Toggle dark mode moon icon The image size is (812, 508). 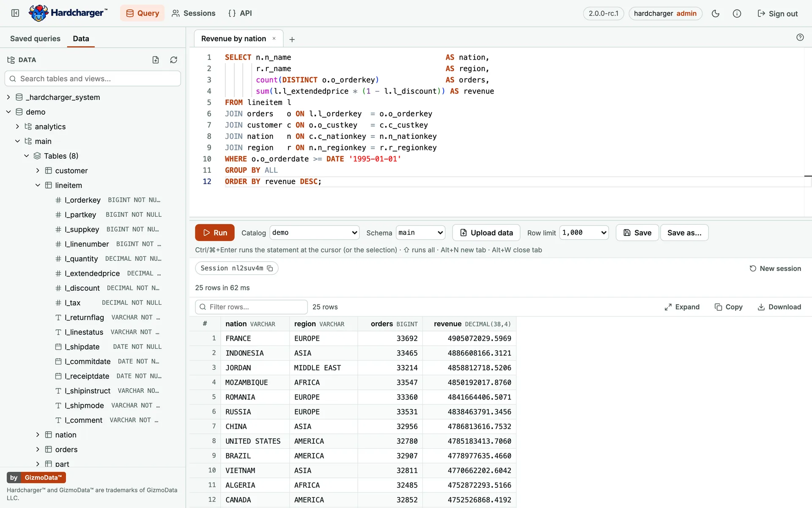point(716,14)
